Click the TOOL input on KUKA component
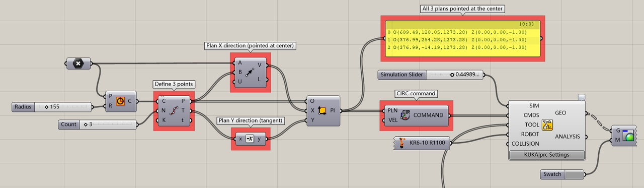The width and height of the screenshot is (644, 188). pyautogui.click(x=532, y=124)
